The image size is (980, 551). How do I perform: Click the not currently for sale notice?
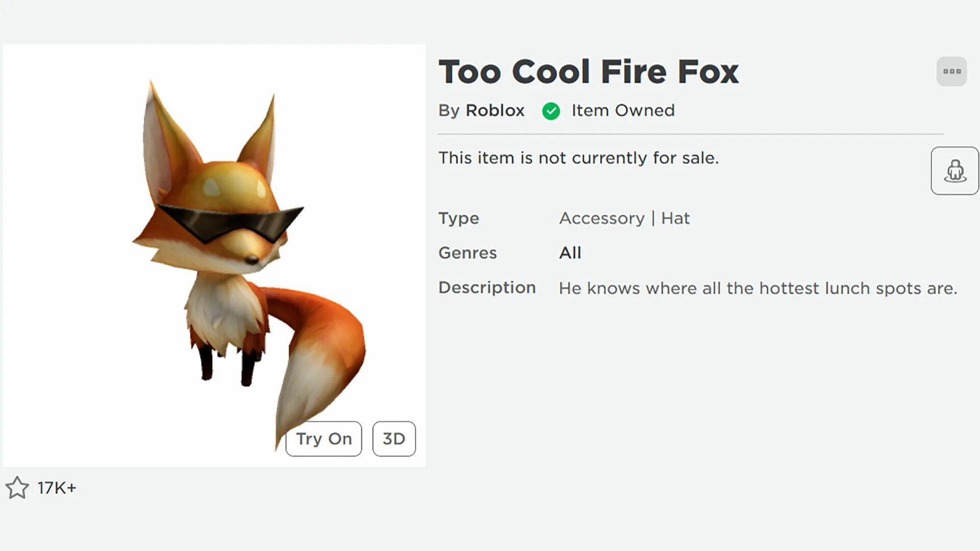point(578,158)
